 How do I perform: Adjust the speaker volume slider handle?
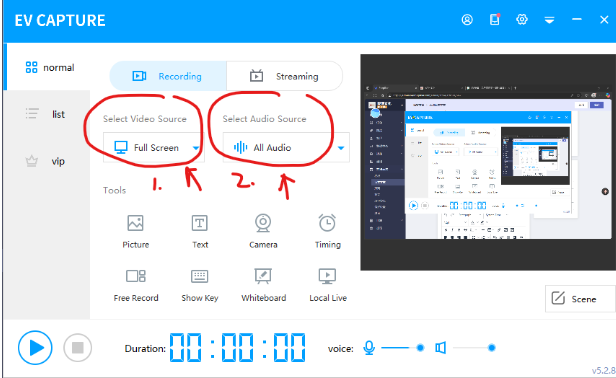pos(491,348)
